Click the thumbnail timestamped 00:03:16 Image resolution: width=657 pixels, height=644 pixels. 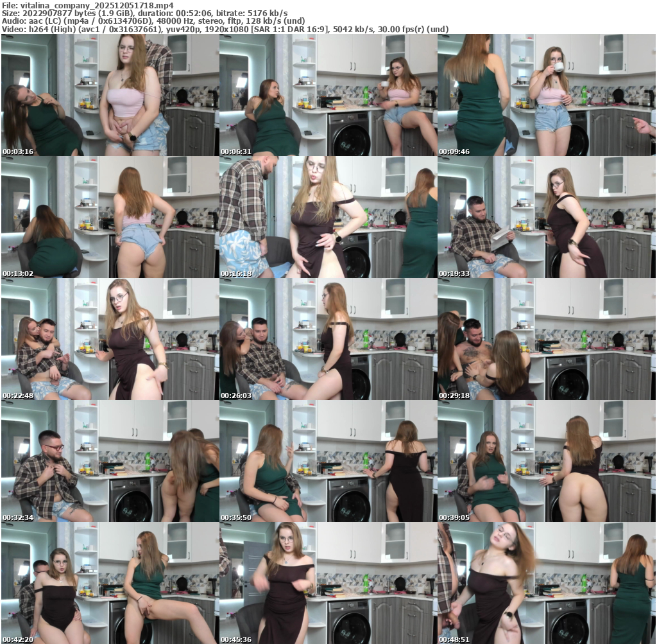[x=110, y=95]
